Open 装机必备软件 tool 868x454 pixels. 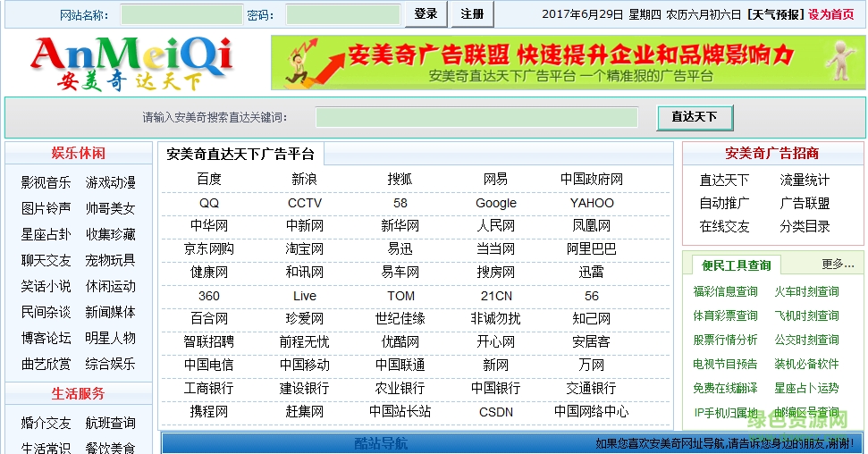click(806, 365)
